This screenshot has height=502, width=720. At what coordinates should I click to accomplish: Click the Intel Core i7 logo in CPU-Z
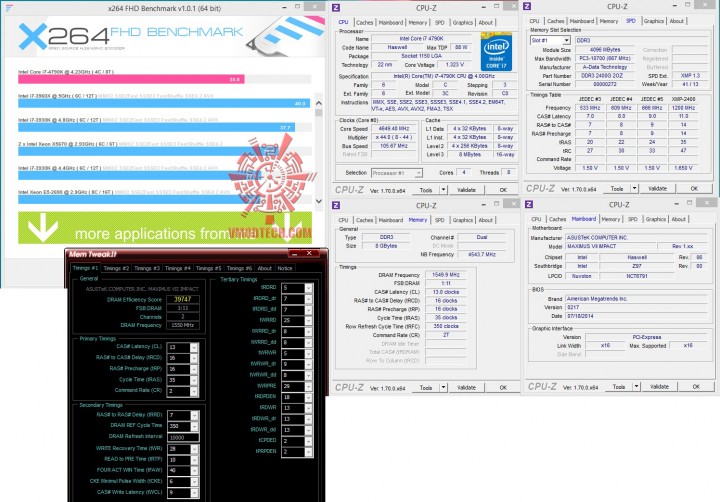[x=496, y=51]
